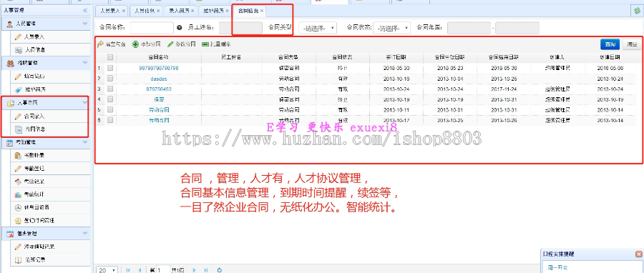Collapse the 考勤管理 section chevron
The image size is (644, 273).
click(x=85, y=142)
